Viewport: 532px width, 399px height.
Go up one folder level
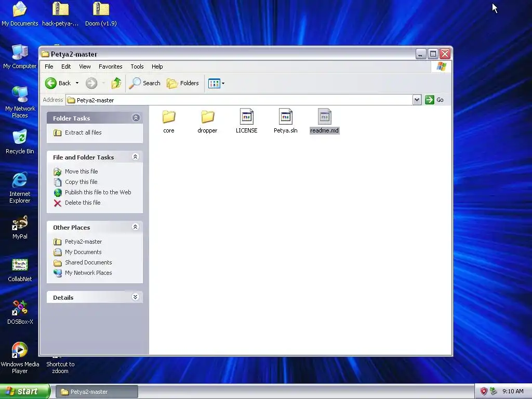(116, 83)
